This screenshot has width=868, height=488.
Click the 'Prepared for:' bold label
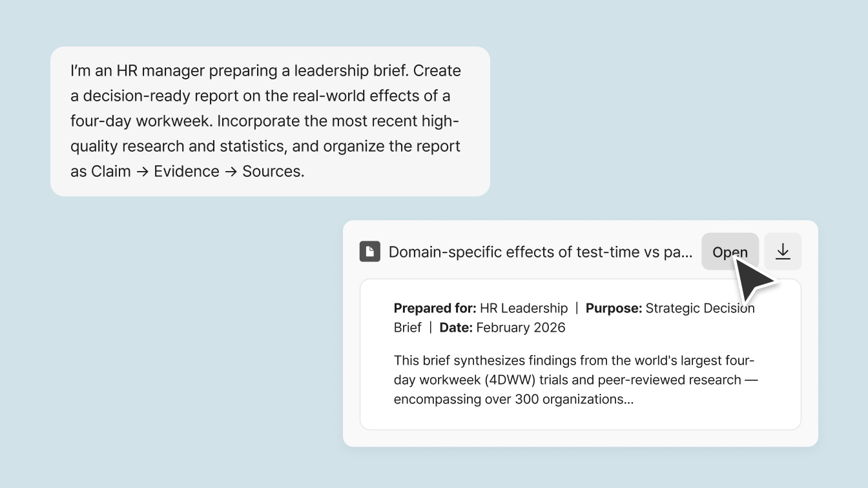[435, 308]
